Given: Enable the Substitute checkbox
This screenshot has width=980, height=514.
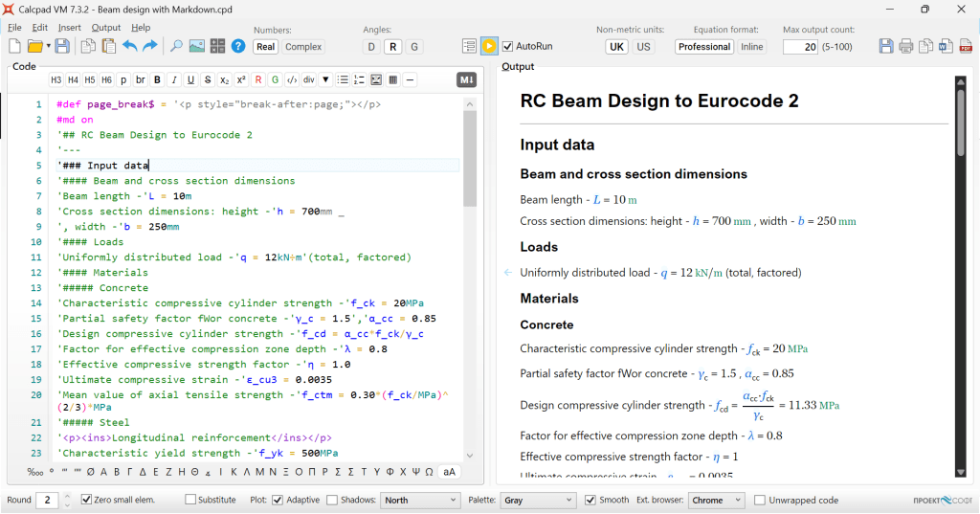Looking at the screenshot, I should (x=190, y=500).
